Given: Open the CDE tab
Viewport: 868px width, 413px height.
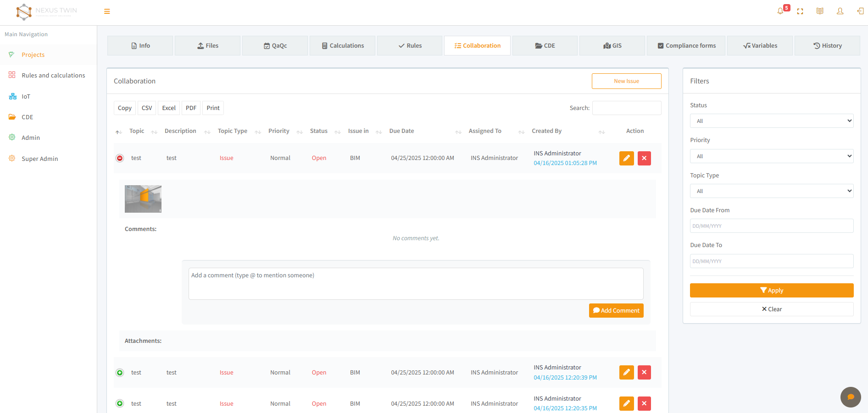Looking at the screenshot, I should coord(545,46).
